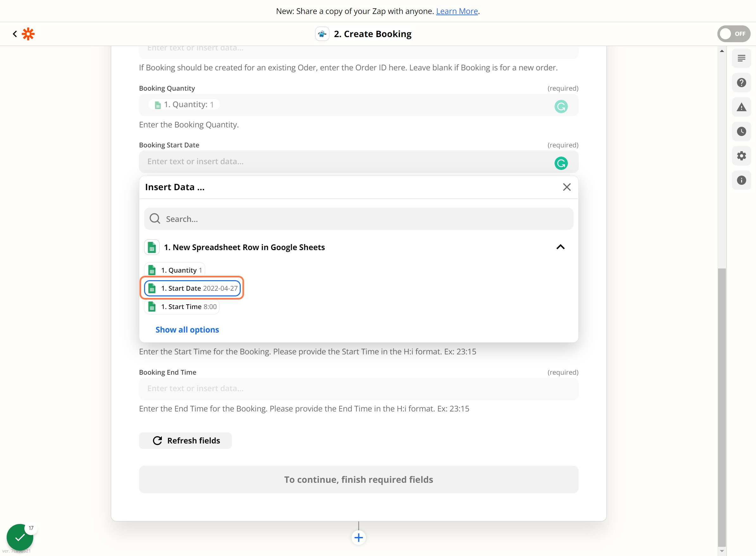Choose the Start Time 8:00 option

(x=182, y=307)
